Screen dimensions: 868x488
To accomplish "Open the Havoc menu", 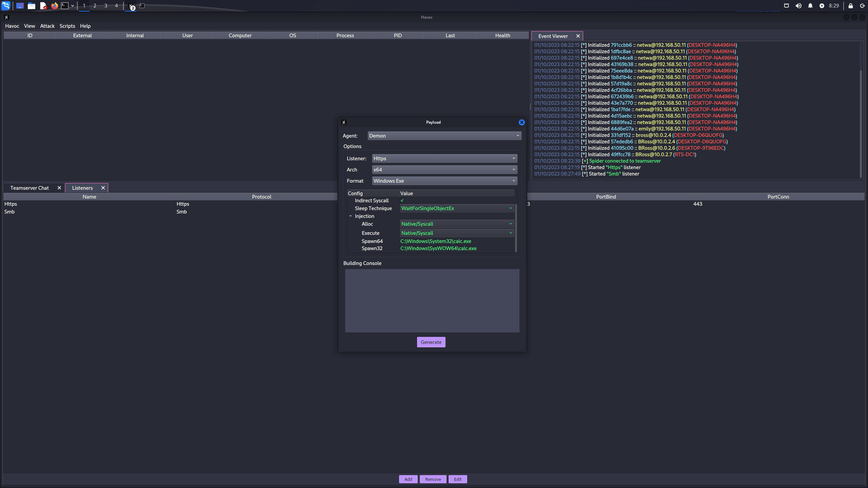I will coord(12,26).
